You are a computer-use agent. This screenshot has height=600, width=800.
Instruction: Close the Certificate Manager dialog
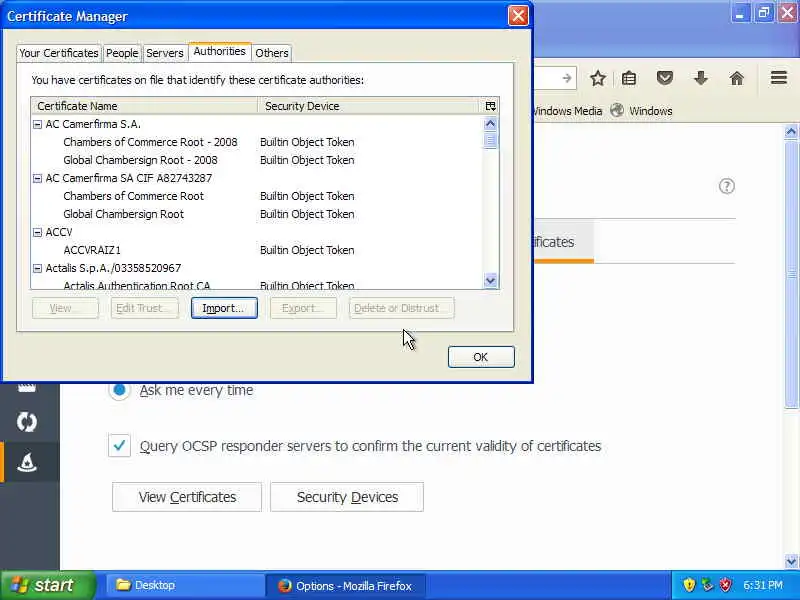[518, 16]
